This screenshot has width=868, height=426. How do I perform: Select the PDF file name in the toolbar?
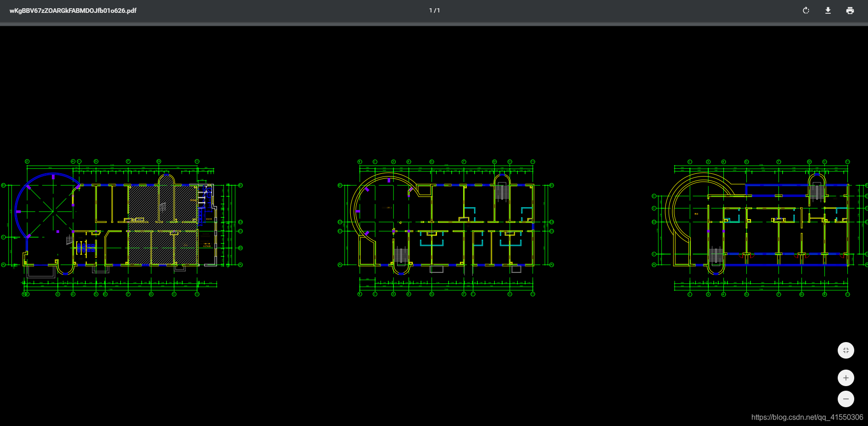point(73,11)
